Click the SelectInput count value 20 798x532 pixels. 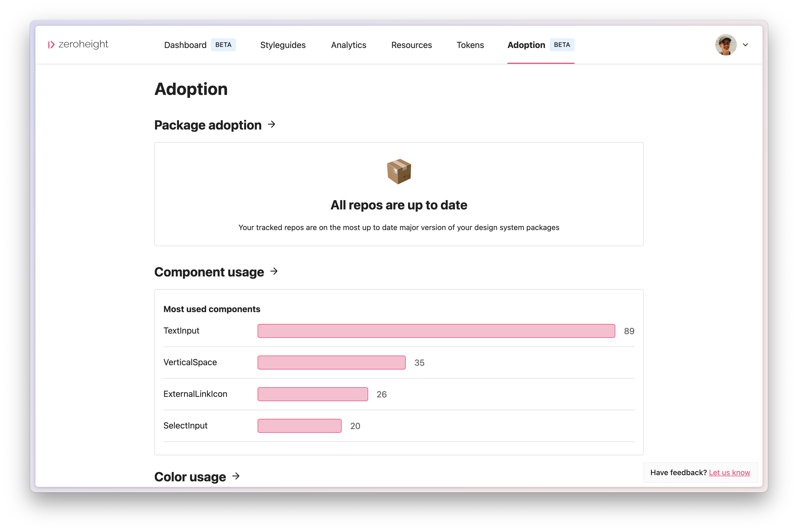click(355, 426)
